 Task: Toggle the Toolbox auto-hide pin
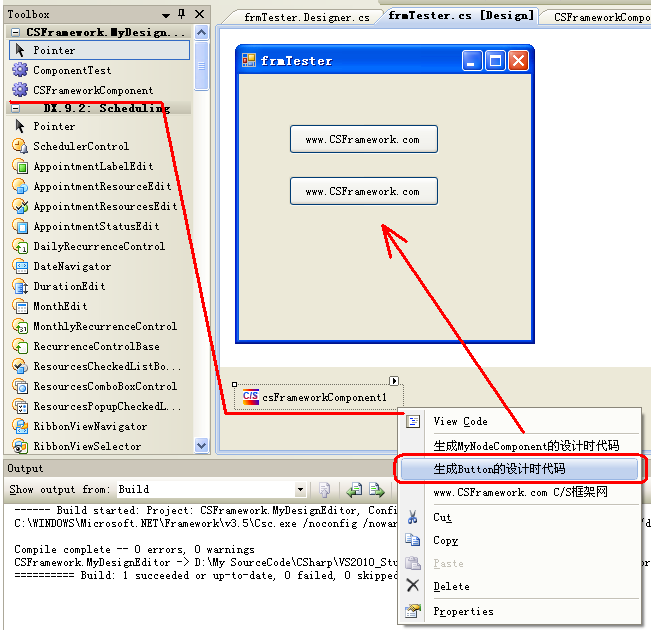tap(181, 14)
